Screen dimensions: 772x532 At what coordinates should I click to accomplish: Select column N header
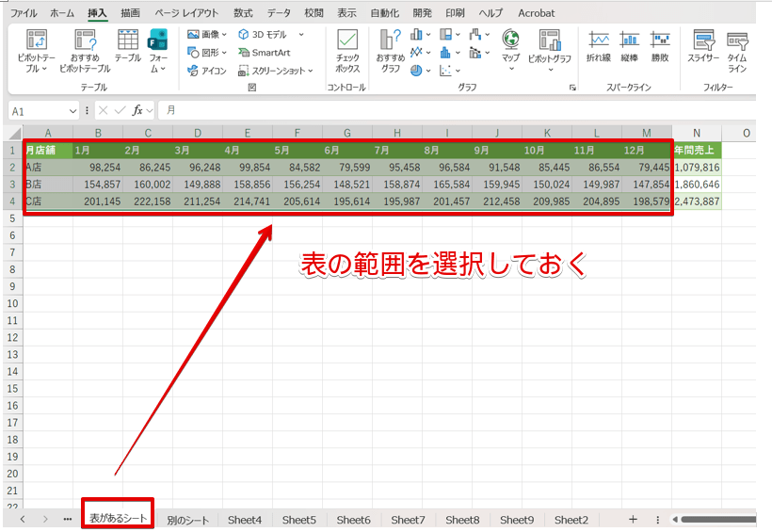[x=696, y=133]
